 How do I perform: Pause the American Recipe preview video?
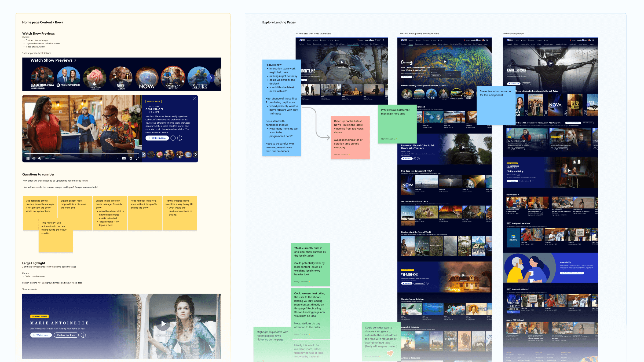pos(28,158)
